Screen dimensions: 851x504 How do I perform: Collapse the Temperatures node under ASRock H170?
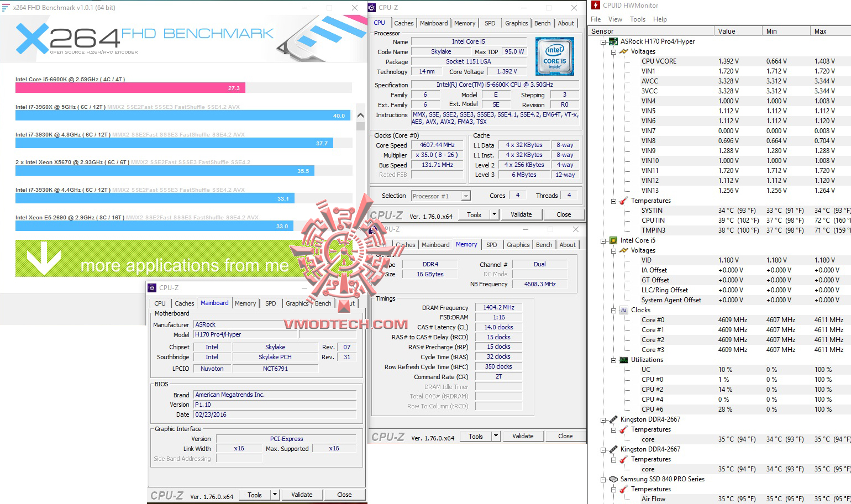coord(613,201)
